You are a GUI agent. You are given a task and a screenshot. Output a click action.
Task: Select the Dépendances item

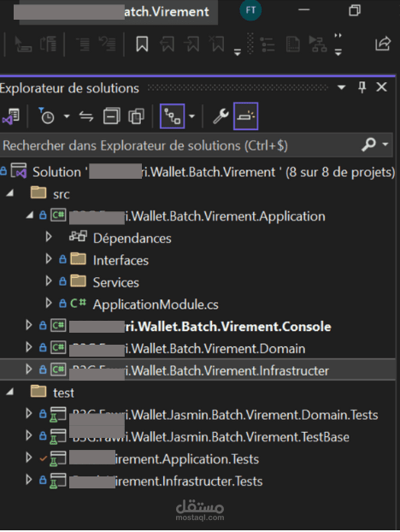pos(132,239)
